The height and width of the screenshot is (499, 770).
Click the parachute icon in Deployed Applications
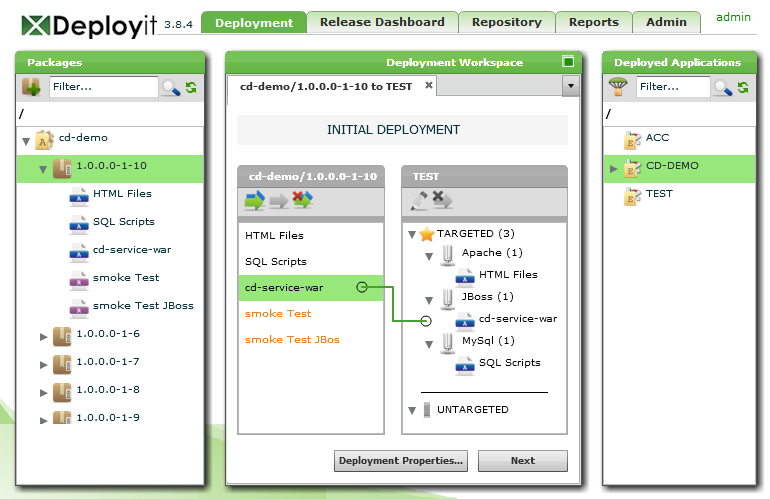[619, 87]
